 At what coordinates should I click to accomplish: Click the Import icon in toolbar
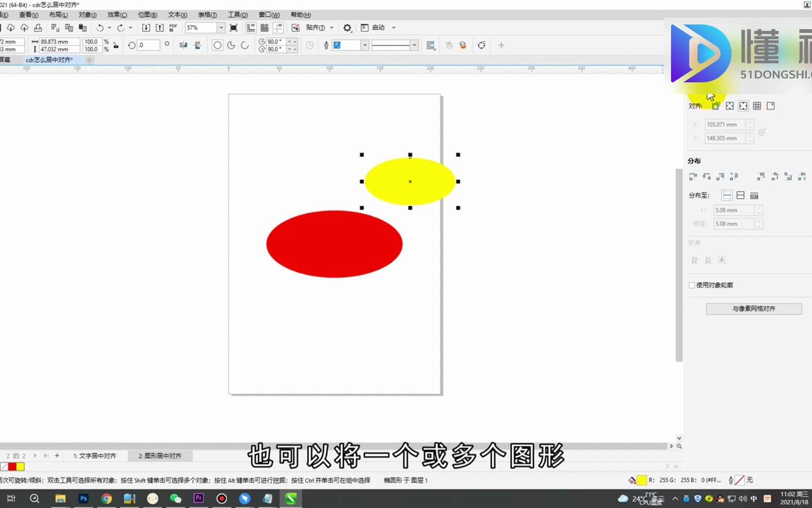146,28
